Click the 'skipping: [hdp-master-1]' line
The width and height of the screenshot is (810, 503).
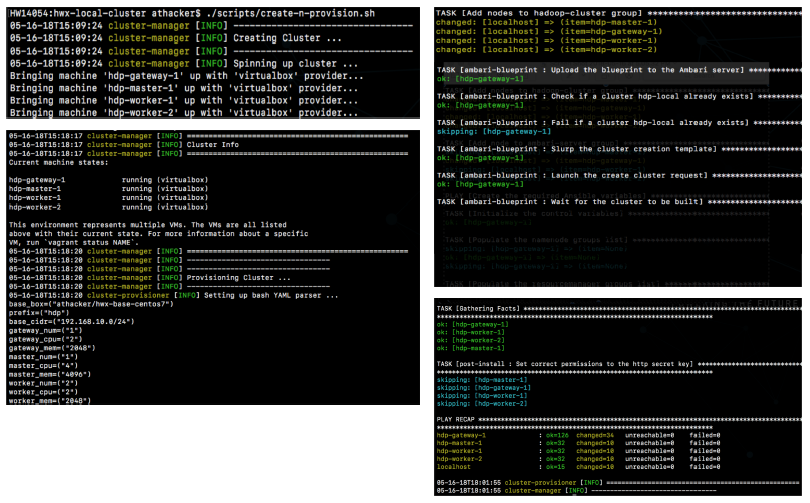click(x=482, y=380)
